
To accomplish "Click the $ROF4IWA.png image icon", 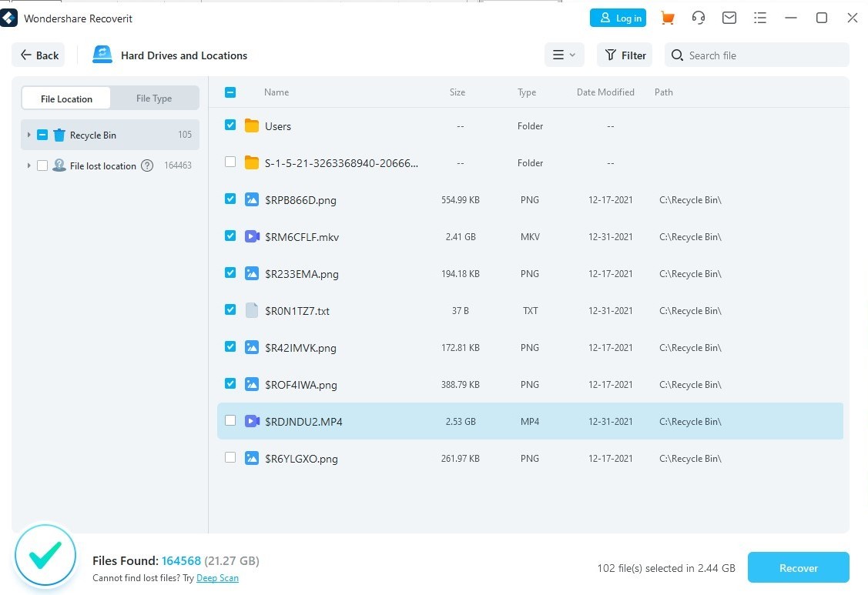I will 252,384.
